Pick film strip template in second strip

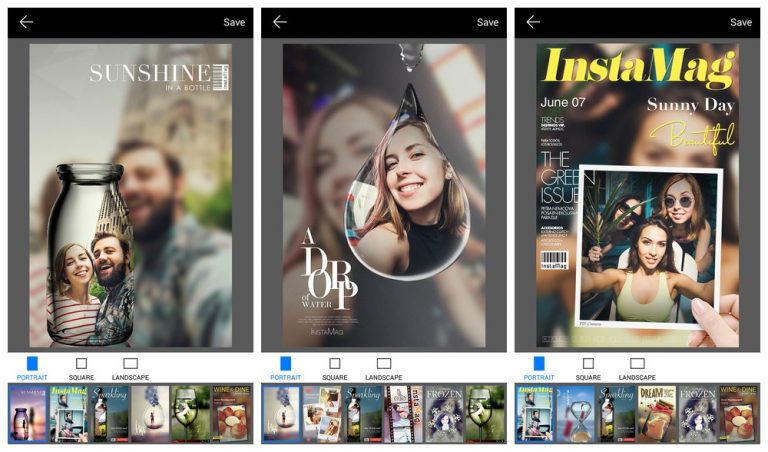click(403, 414)
